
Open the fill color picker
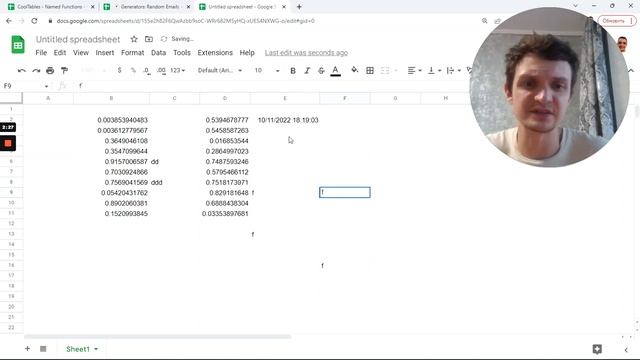pos(355,71)
